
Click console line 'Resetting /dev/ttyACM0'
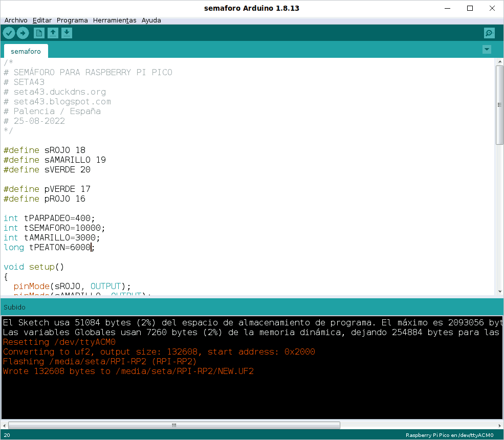(59, 342)
